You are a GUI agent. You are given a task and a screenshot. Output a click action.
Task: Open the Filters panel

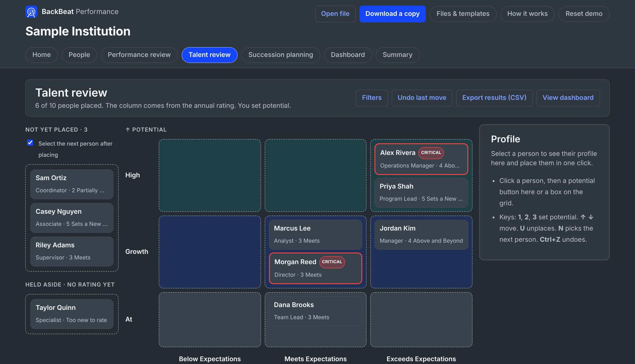click(x=372, y=98)
